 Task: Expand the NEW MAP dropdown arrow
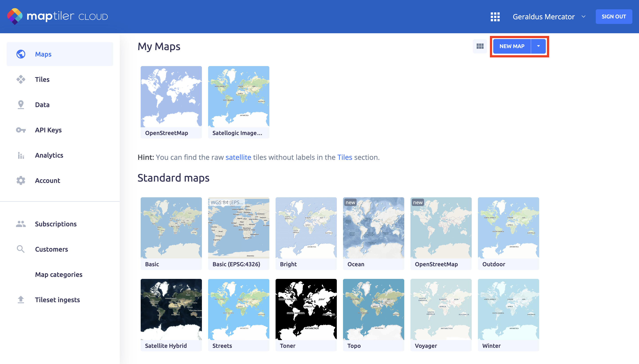pos(538,46)
